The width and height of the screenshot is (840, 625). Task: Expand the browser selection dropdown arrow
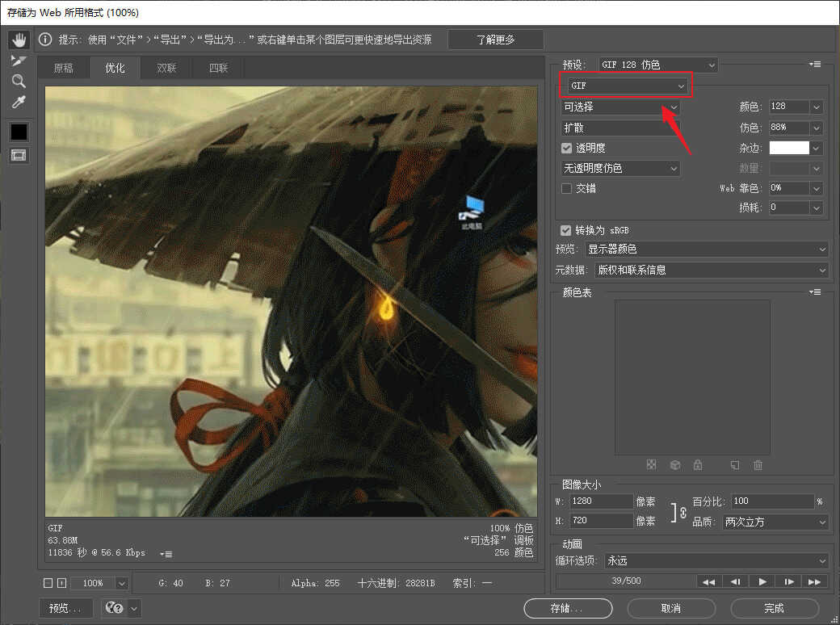(134, 608)
